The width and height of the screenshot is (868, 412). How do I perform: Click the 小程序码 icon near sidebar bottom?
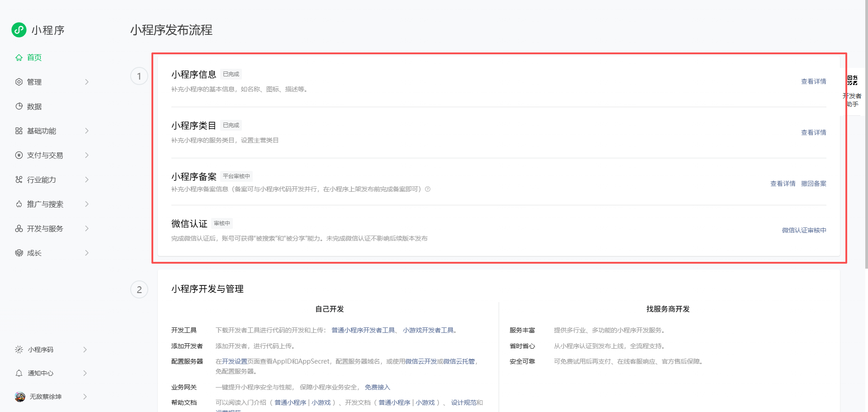tap(19, 350)
